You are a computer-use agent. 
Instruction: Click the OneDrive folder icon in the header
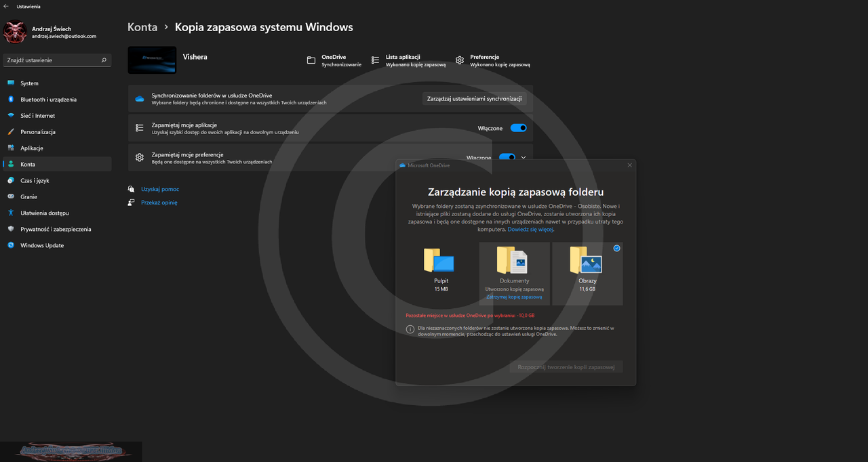(x=311, y=60)
